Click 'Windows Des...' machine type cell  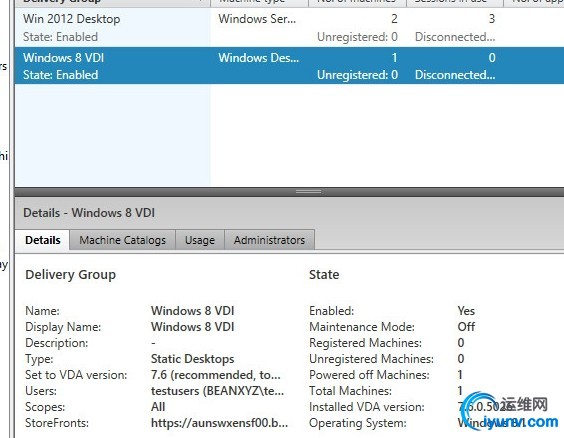pos(259,58)
